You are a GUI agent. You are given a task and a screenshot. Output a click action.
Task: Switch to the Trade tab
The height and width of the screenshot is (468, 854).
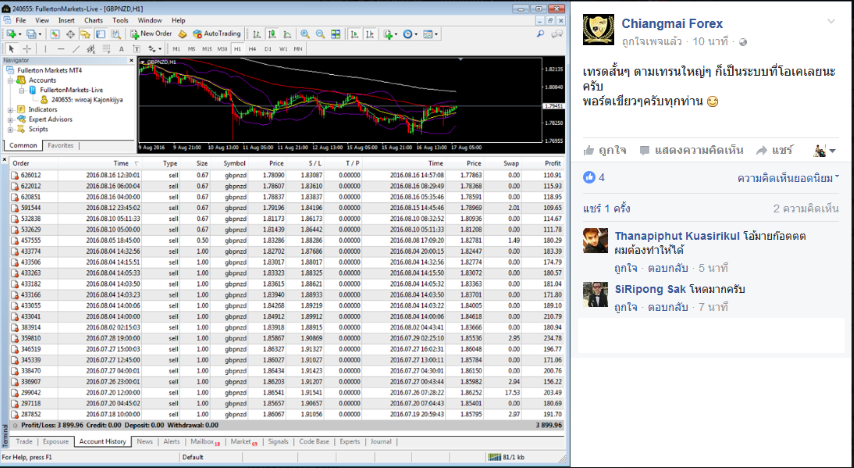click(x=24, y=441)
